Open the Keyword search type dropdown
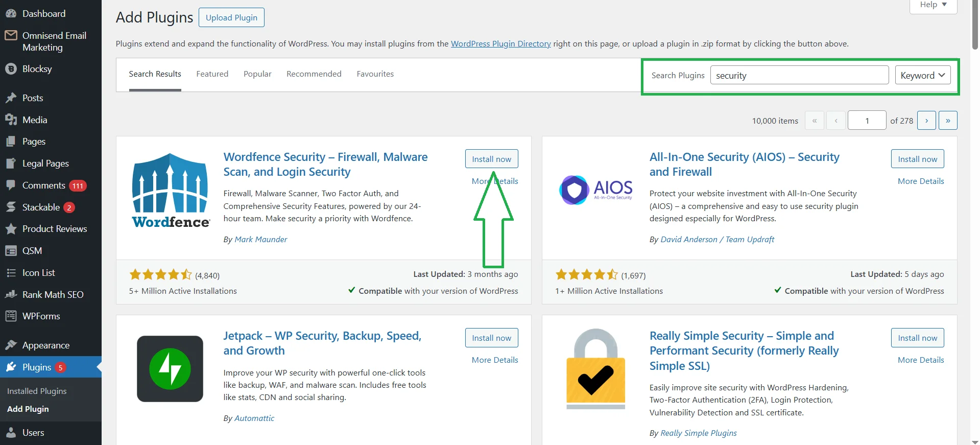 pos(922,76)
